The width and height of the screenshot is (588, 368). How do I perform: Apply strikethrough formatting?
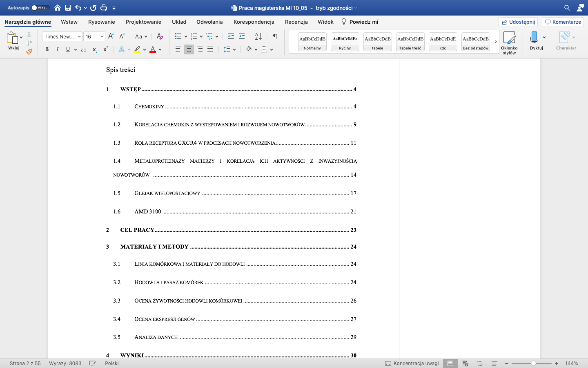tap(84, 49)
